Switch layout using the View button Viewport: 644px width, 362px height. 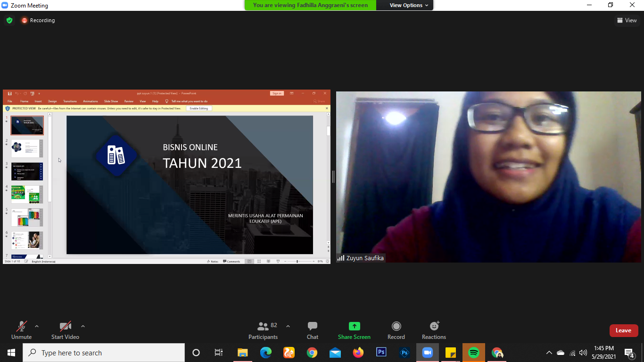(627, 20)
